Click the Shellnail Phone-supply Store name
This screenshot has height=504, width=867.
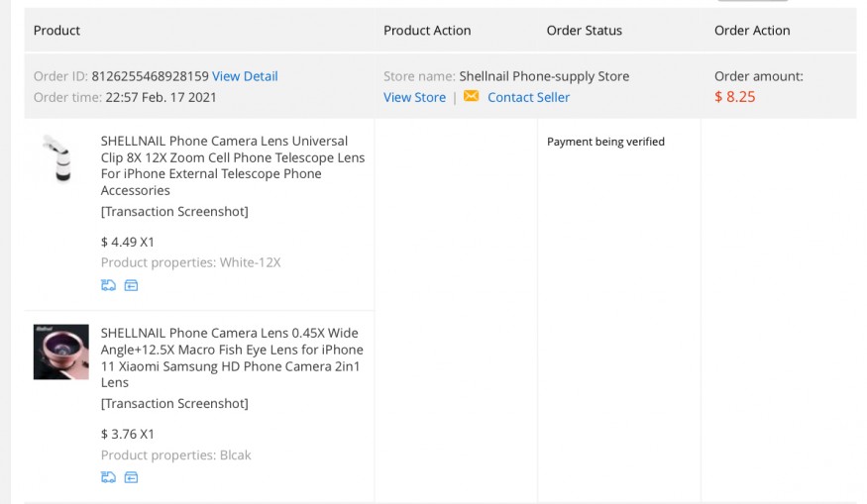544,76
